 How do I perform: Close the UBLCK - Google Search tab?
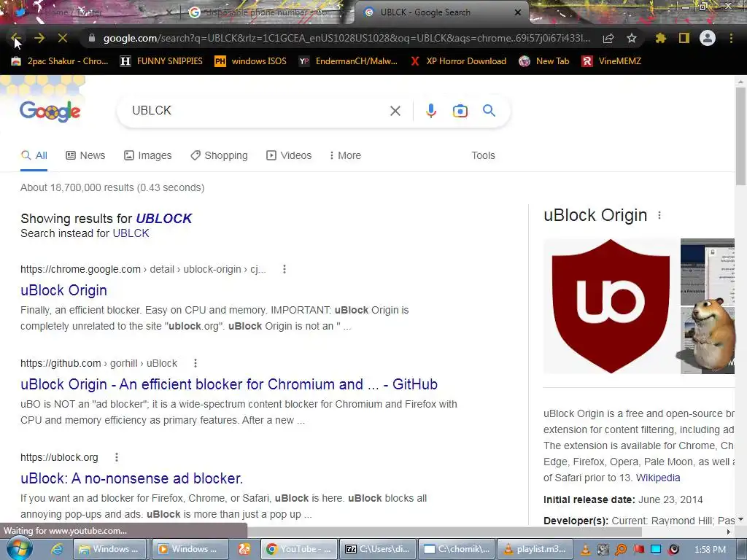pyautogui.click(x=518, y=12)
